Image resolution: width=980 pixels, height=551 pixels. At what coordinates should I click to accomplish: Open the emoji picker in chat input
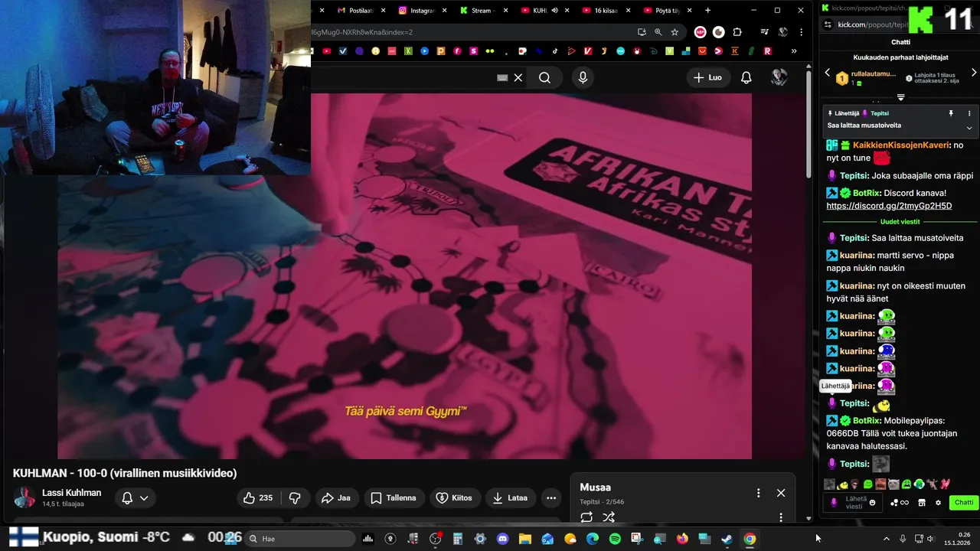pos(872,503)
